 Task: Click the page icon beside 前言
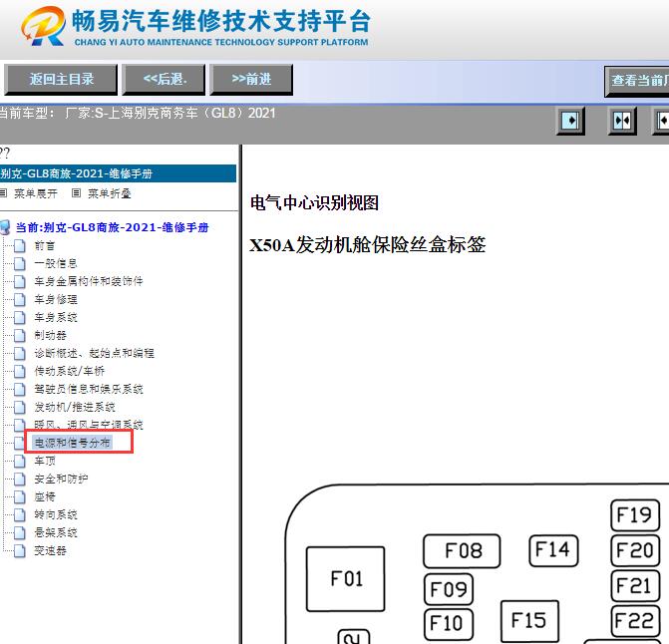[x=19, y=246]
